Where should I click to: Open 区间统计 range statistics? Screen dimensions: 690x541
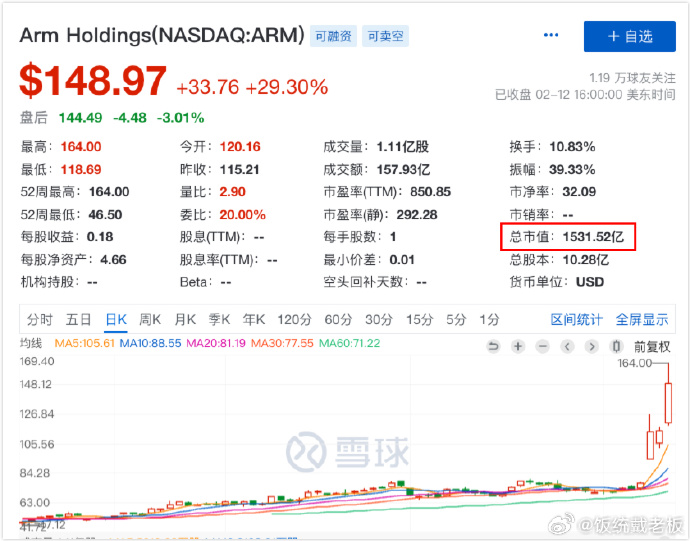point(576,320)
